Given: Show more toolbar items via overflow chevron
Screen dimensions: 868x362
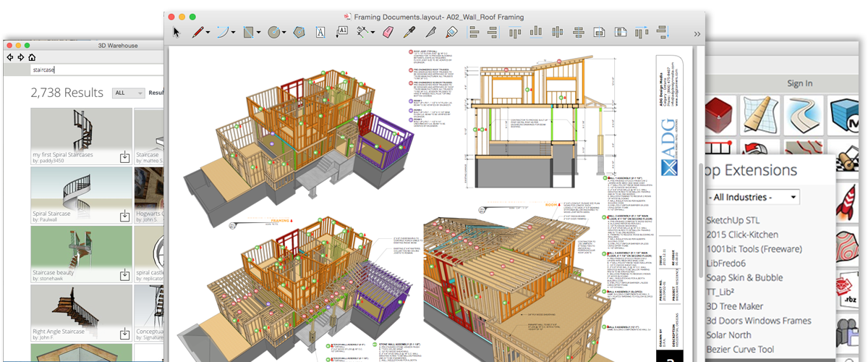Looking at the screenshot, I should (697, 33).
